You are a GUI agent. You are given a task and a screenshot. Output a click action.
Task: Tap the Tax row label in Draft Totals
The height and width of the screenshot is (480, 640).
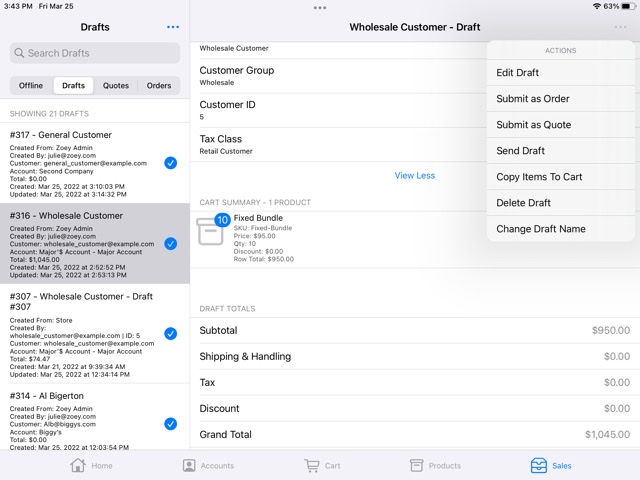(207, 382)
